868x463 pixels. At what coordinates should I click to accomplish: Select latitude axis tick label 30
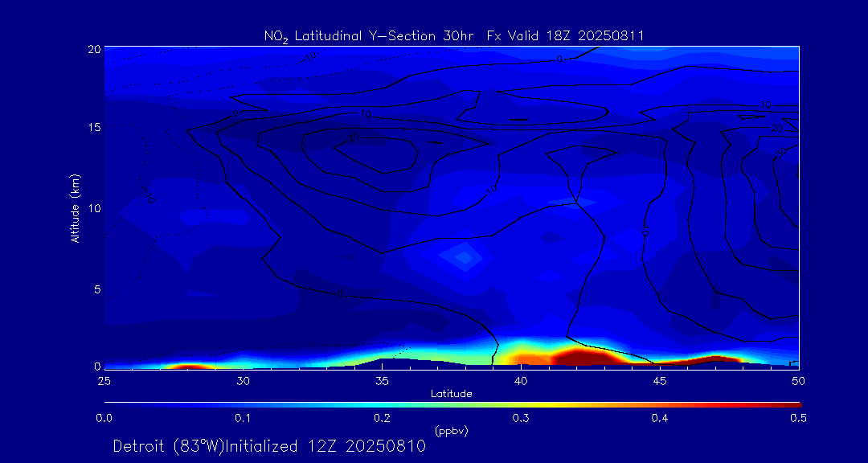(243, 381)
